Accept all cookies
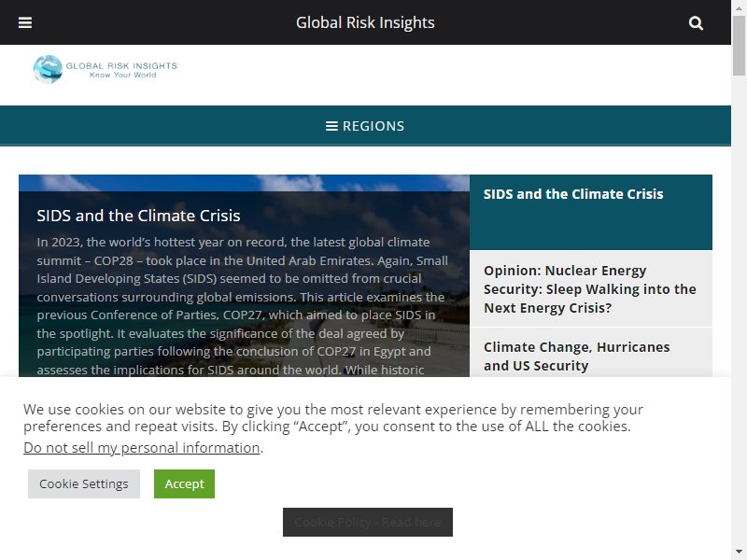747x560 pixels. pos(184,483)
